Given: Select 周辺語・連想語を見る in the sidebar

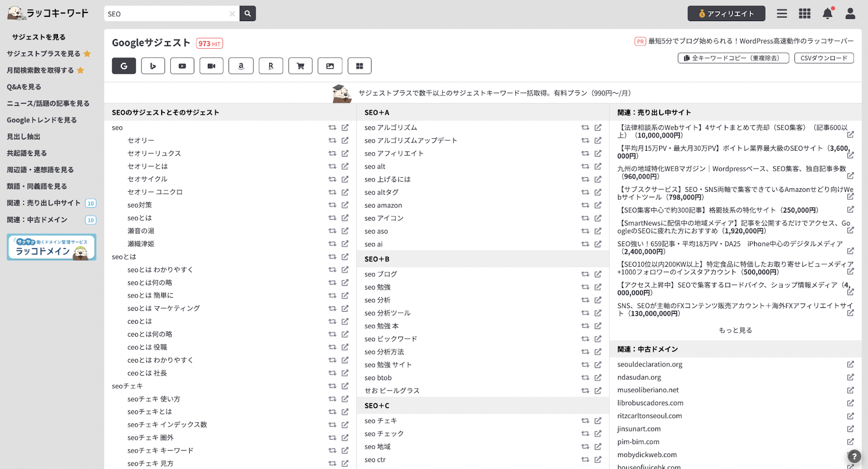Looking at the screenshot, I should tap(40, 170).
